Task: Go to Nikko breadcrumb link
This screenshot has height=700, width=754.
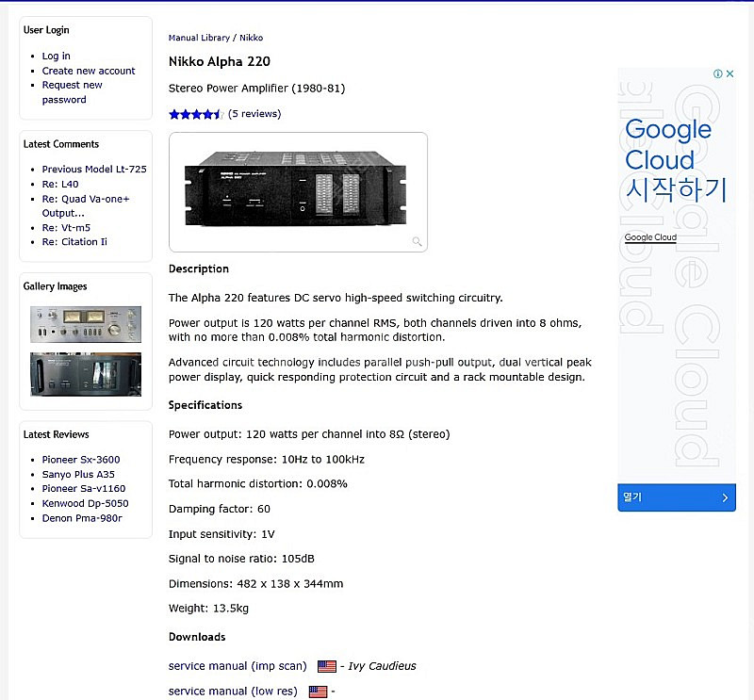Action: [x=252, y=38]
